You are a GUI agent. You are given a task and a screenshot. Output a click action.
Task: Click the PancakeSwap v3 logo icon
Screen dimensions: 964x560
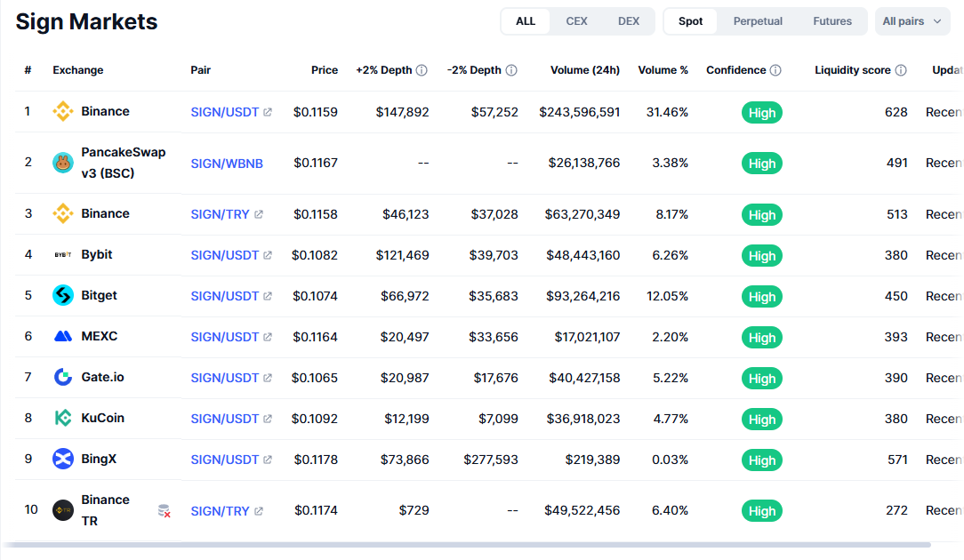click(x=63, y=163)
